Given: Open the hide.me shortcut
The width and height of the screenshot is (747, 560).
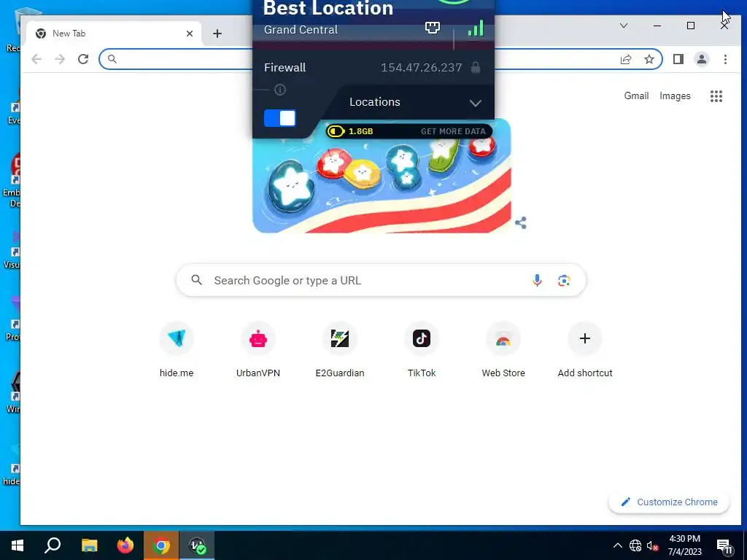Looking at the screenshot, I should tap(177, 351).
